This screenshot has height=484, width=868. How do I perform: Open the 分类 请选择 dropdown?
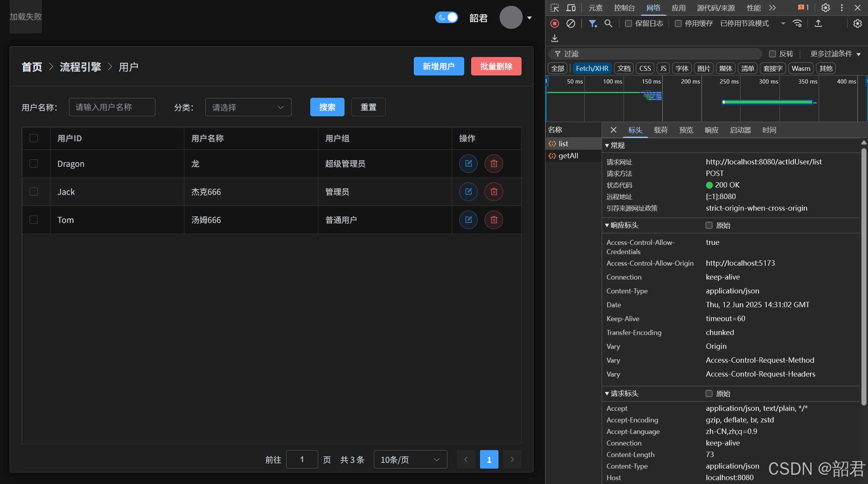(248, 107)
